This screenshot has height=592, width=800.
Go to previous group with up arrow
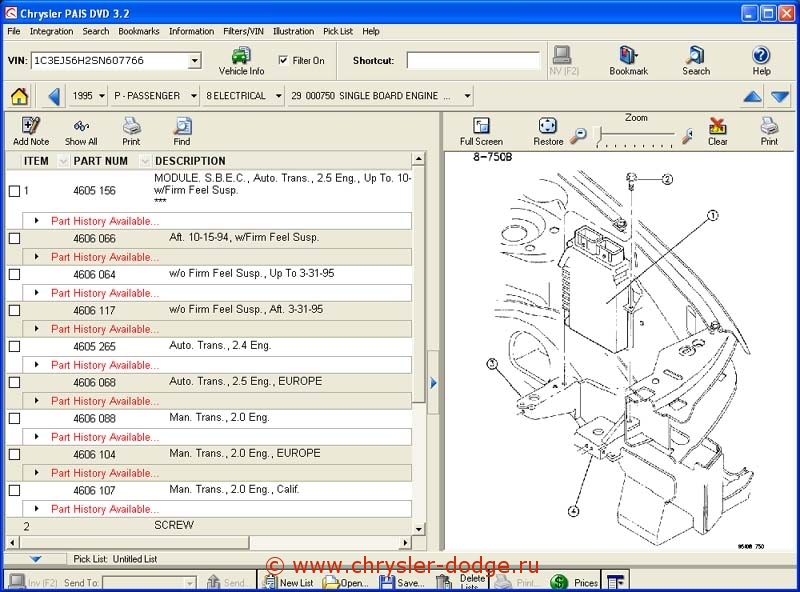(753, 96)
